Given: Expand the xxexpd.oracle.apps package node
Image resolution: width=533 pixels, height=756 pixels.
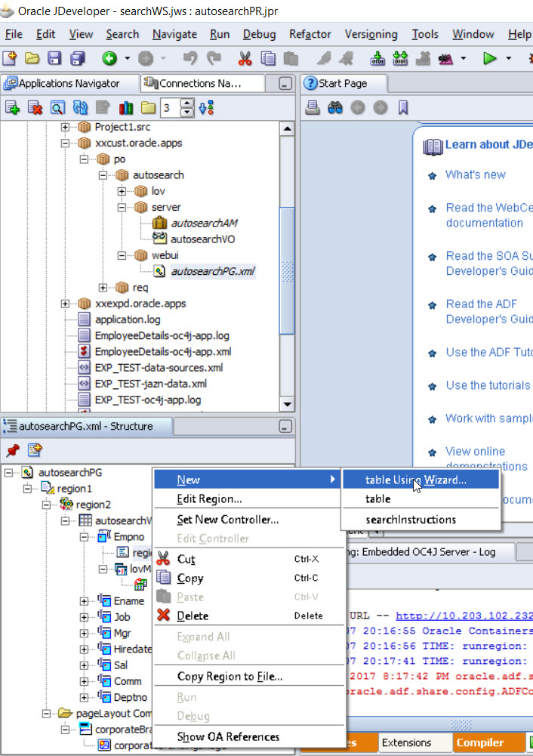Looking at the screenshot, I should (x=65, y=304).
